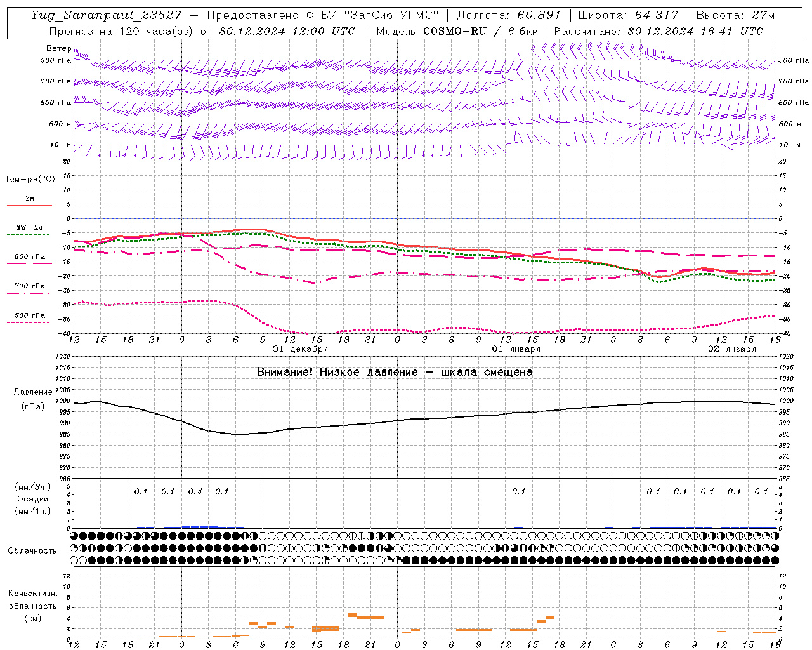Viewport: 812px width, 650px height.
Task: Click the Рассчитано: 30.12.2024 16:41 UTC text
Action: (x=658, y=31)
